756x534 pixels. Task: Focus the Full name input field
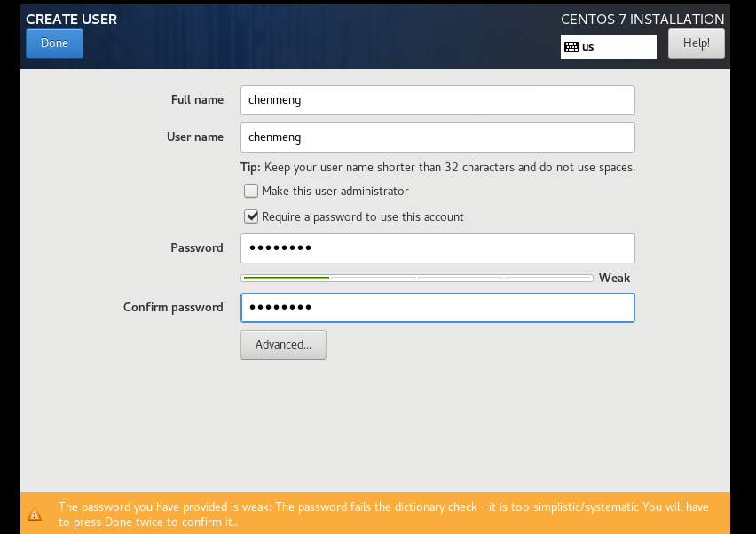click(437, 100)
